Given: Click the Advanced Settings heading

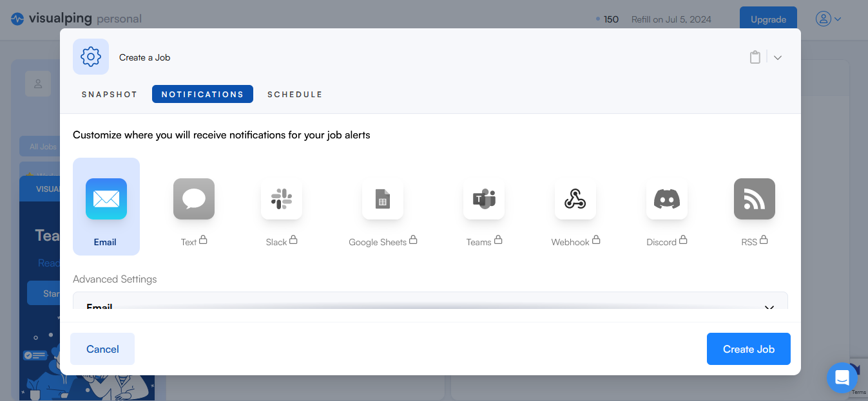Looking at the screenshot, I should pyautogui.click(x=115, y=279).
